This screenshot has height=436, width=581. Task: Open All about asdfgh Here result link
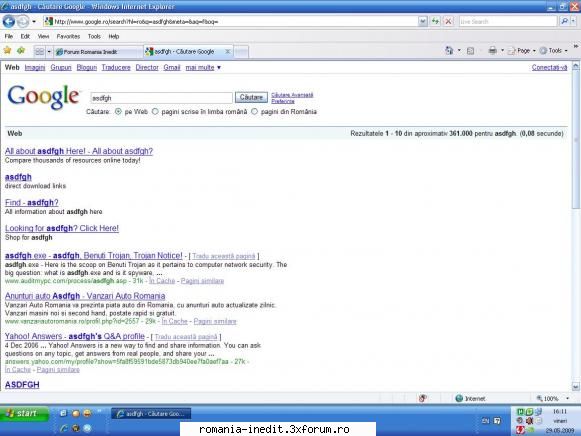coord(79,151)
